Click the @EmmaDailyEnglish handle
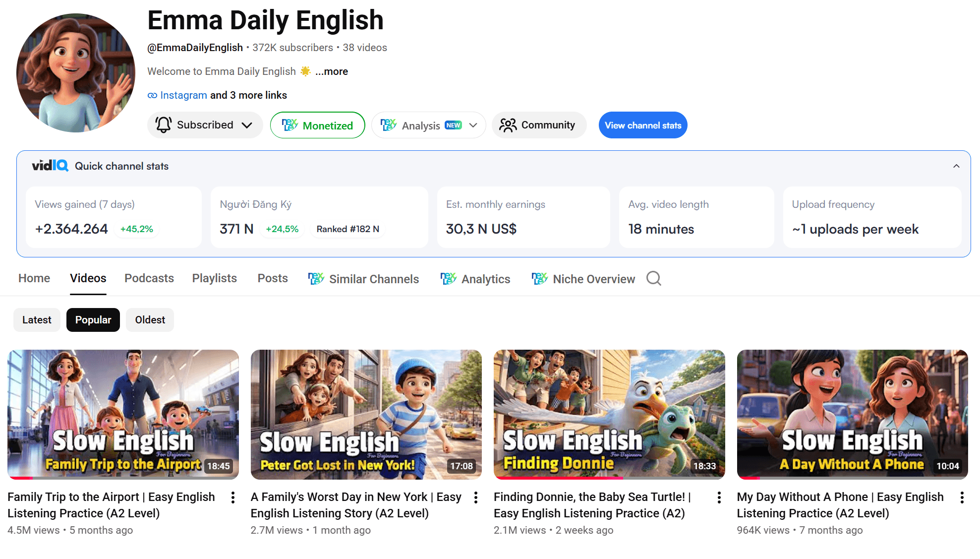 pyautogui.click(x=195, y=48)
